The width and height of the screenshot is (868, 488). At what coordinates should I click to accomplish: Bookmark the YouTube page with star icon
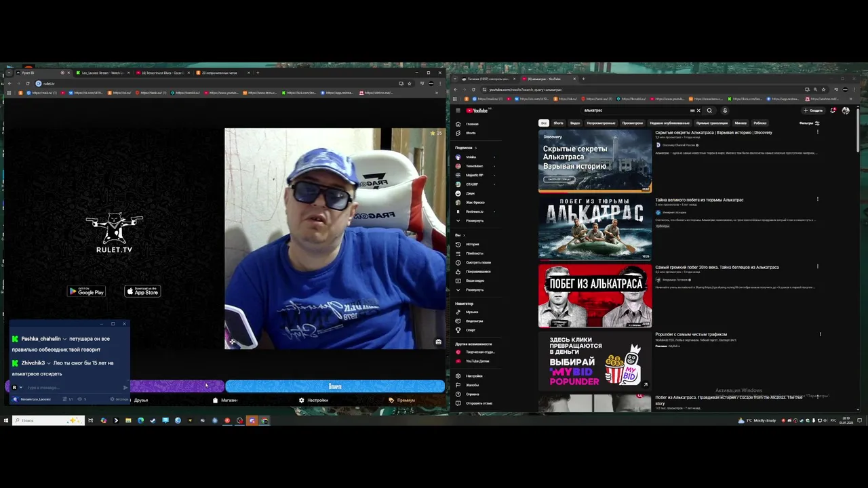tap(823, 89)
